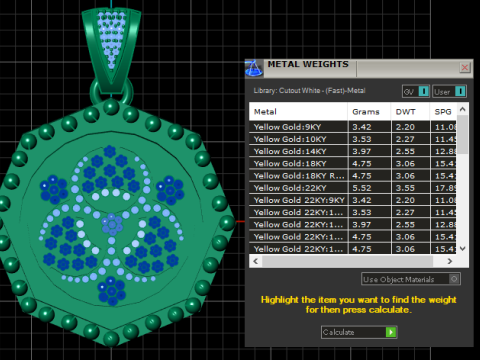Select Yellow Gold 22KY:1... row with 3.97 grams

[x=353, y=225]
